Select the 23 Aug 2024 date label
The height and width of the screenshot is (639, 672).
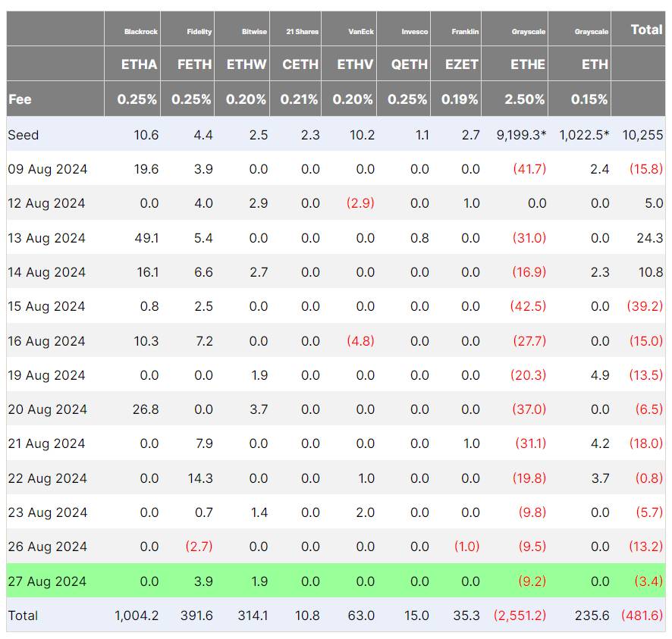48,512
